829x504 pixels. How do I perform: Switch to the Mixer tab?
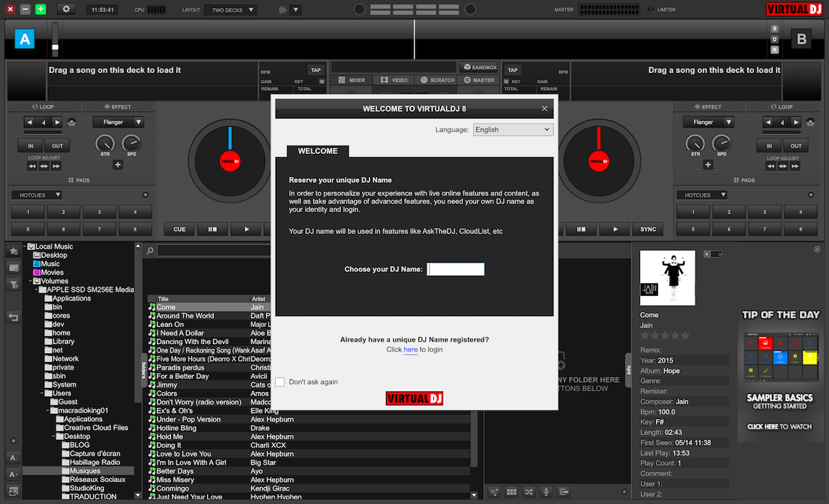(351, 80)
